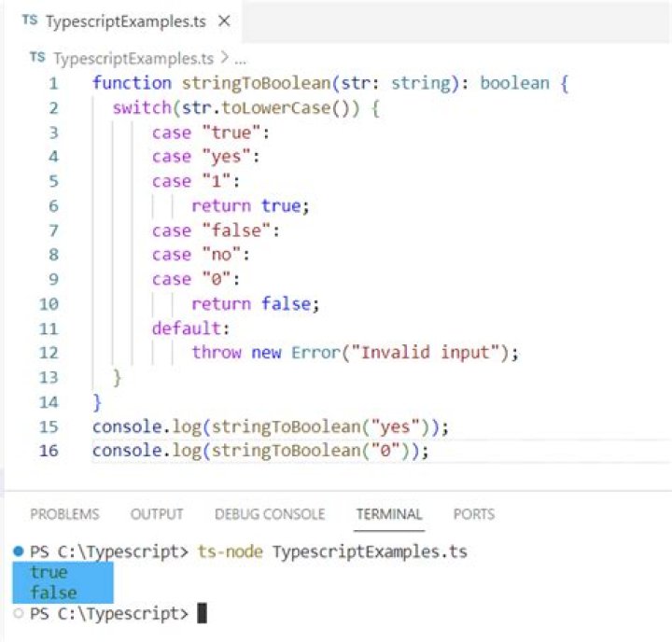
Task: Click console.log on line 15
Action: coord(147,426)
